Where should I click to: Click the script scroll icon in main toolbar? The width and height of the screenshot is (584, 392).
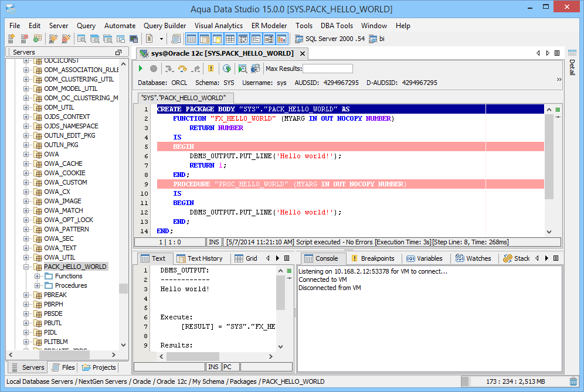point(176,38)
